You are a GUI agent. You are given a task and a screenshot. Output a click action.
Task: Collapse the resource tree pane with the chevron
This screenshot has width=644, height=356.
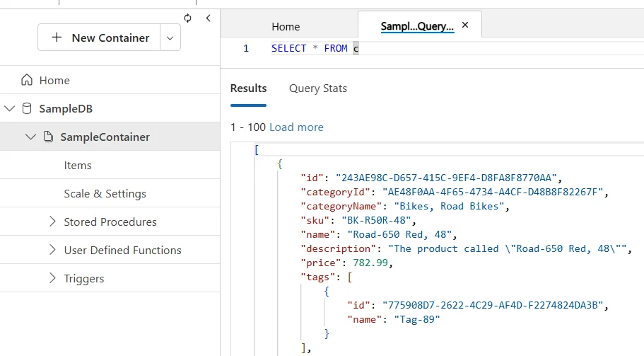pyautogui.click(x=208, y=18)
